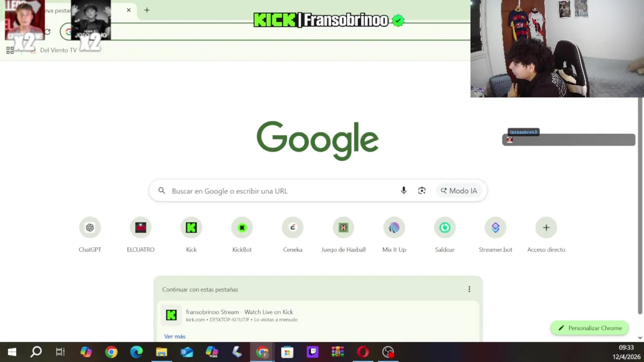Close the current Nueva pestaña tab
The width and height of the screenshot is (644, 362).
tap(129, 10)
